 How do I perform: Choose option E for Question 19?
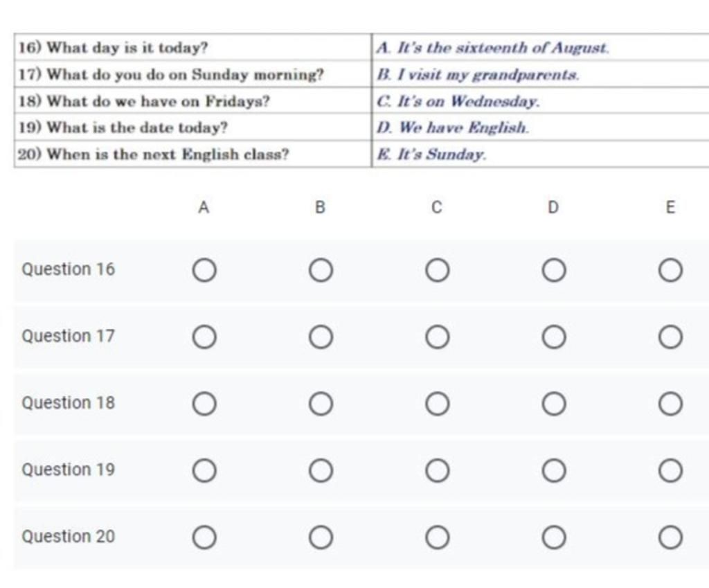[x=670, y=471]
